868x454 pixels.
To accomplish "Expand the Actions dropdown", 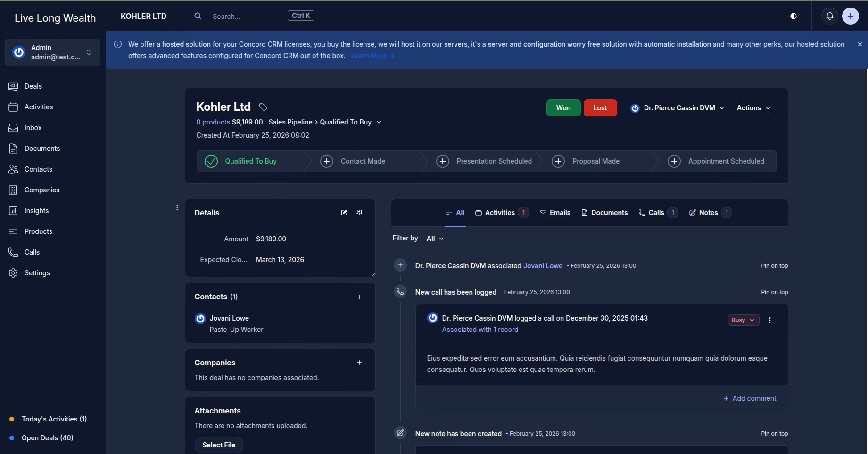I will click(x=753, y=108).
